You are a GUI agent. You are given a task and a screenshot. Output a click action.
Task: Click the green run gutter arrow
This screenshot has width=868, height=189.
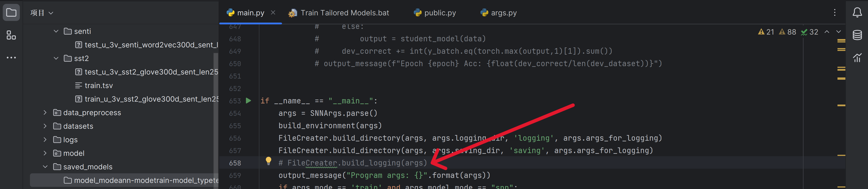click(x=248, y=101)
